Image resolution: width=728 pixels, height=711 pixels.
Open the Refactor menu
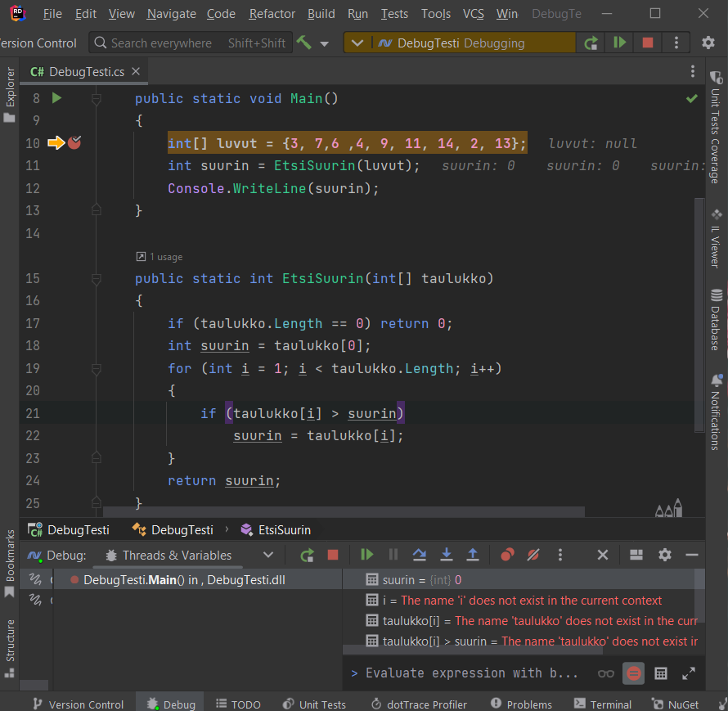tap(272, 14)
